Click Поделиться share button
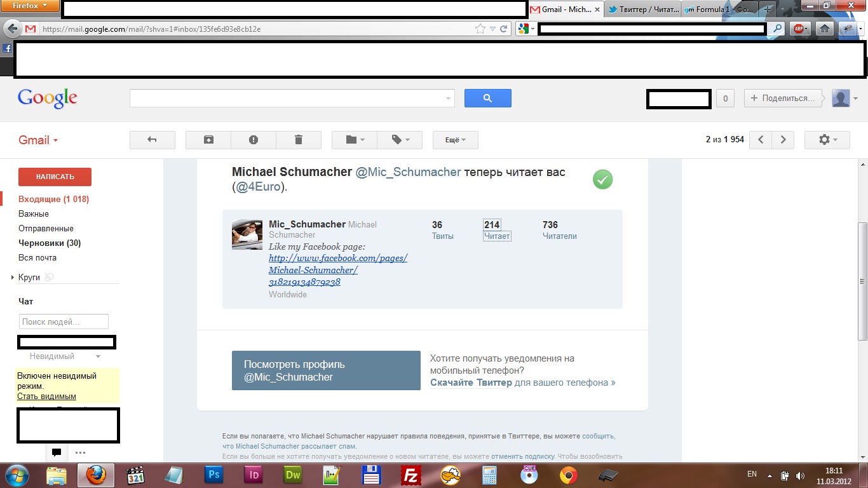868x488 pixels. point(783,98)
